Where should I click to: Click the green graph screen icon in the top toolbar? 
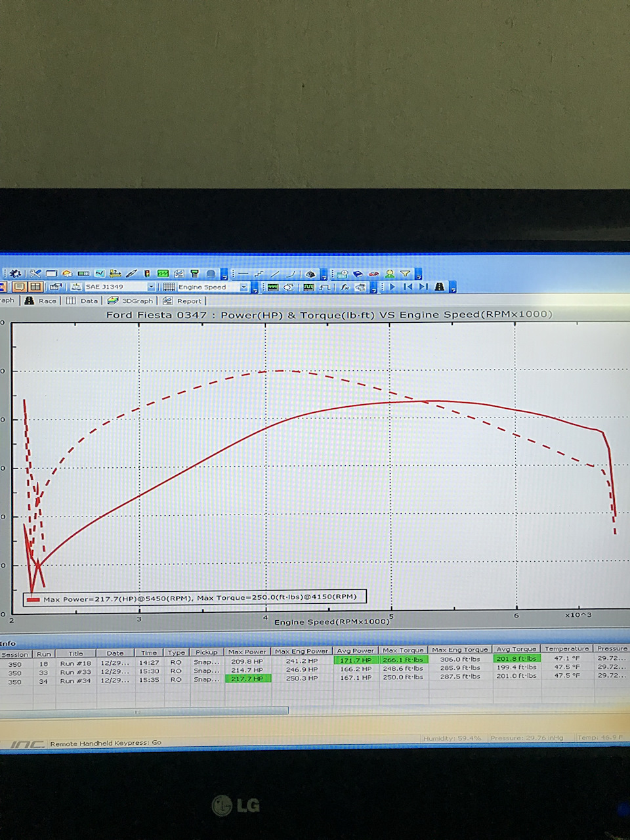click(163, 274)
